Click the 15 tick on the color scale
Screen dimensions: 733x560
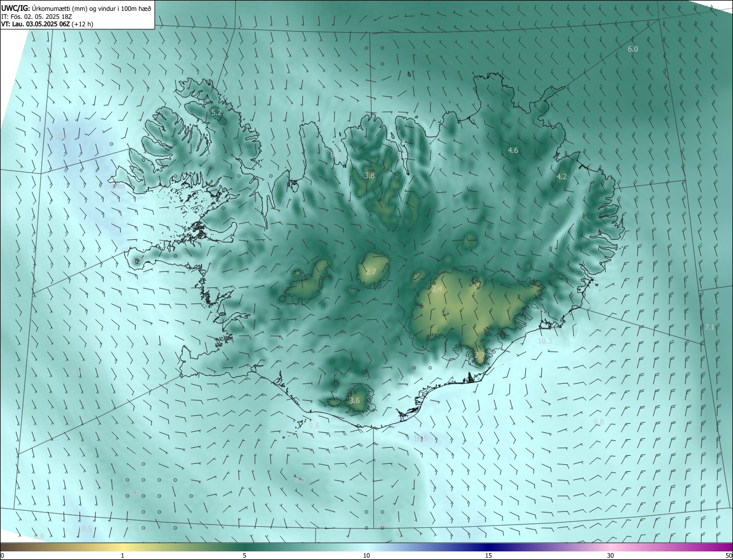pos(488,556)
